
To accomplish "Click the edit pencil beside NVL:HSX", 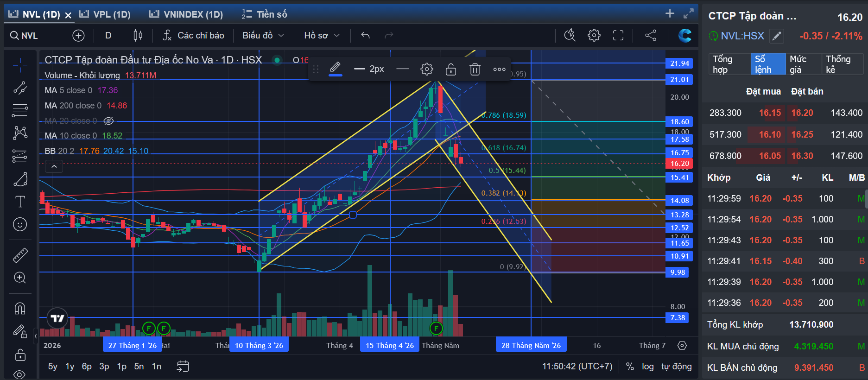I will point(777,36).
